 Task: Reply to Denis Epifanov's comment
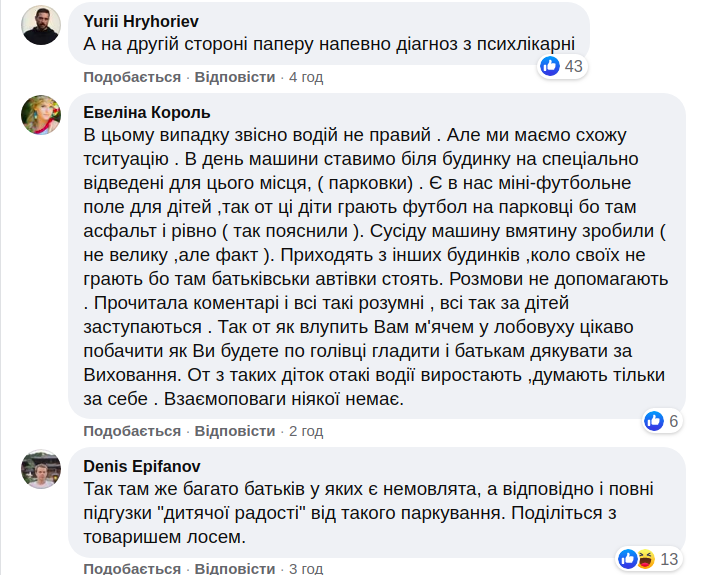[x=234, y=569]
